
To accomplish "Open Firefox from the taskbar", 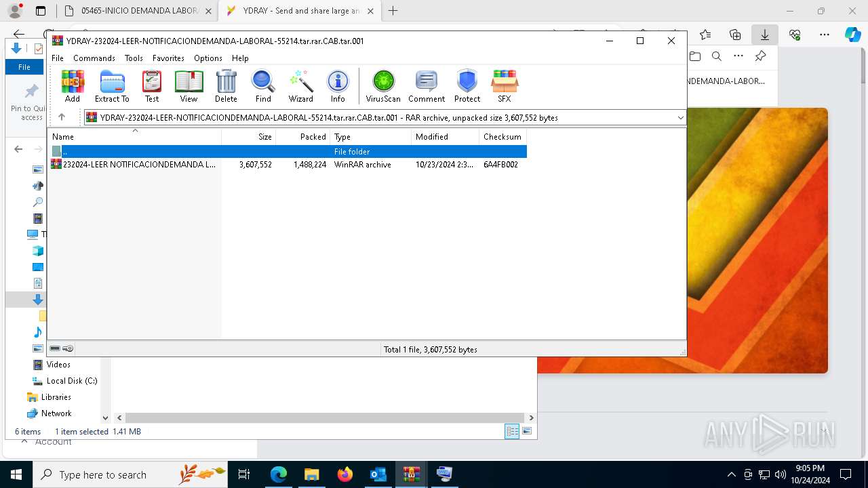I will coord(345,474).
